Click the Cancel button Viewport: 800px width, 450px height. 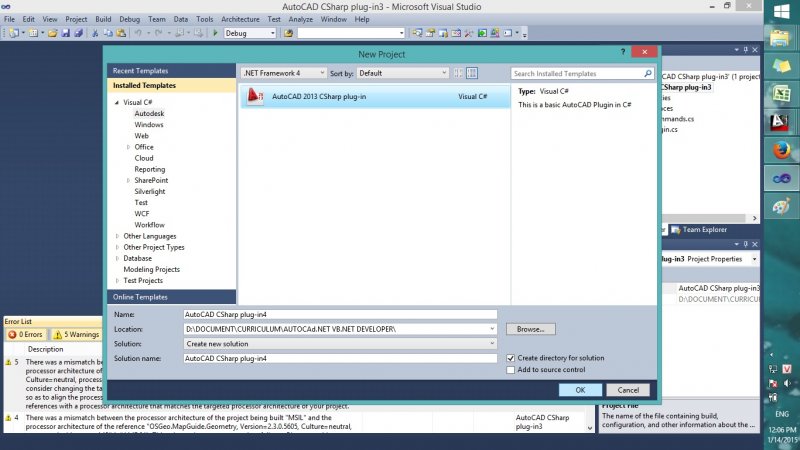click(x=628, y=390)
